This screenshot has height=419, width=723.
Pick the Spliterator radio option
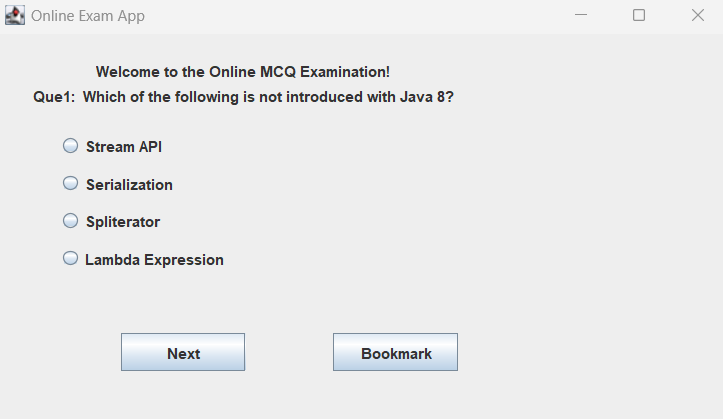pyautogui.click(x=70, y=221)
